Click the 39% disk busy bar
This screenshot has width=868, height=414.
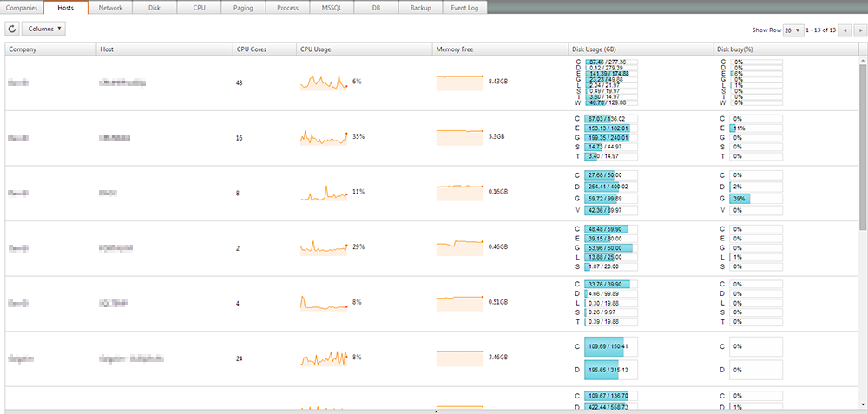tap(756, 198)
